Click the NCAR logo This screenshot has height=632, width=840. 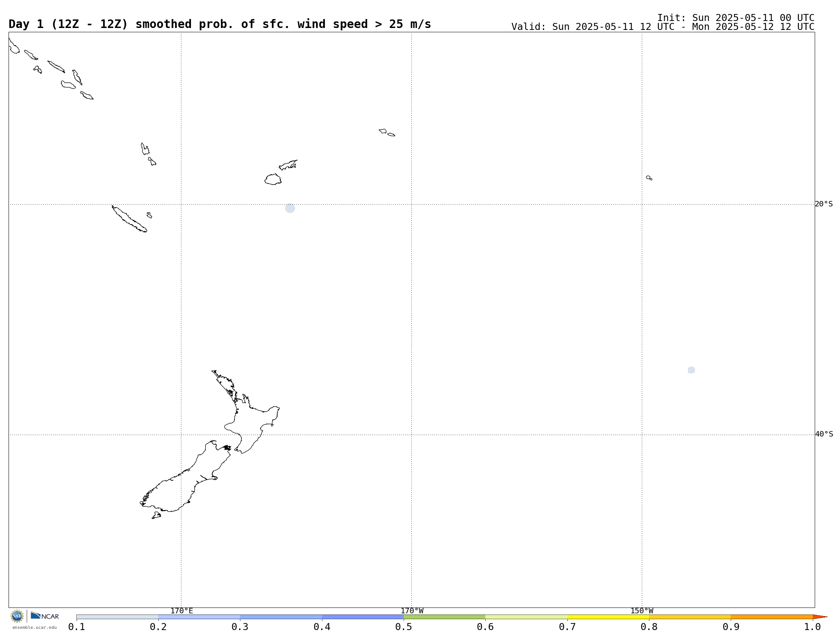[45, 616]
